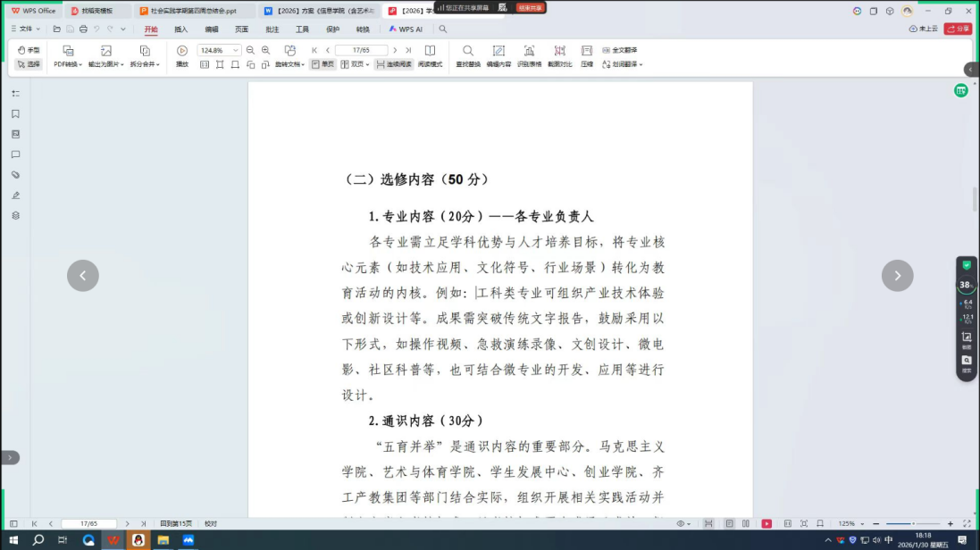Open the attachments paperclip sidebar icon
980x550 pixels.
(x=15, y=175)
